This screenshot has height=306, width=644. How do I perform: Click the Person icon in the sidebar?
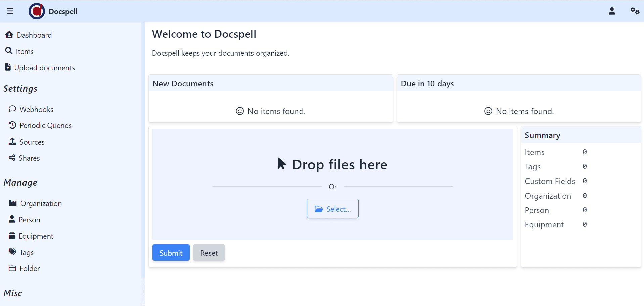pyautogui.click(x=12, y=219)
